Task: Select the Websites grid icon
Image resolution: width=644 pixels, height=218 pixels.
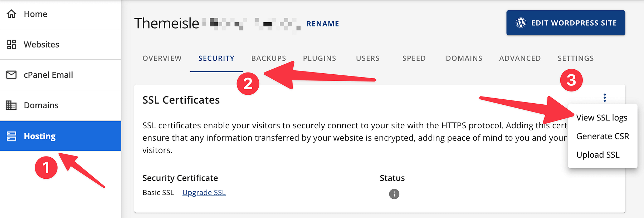Action: click(11, 44)
